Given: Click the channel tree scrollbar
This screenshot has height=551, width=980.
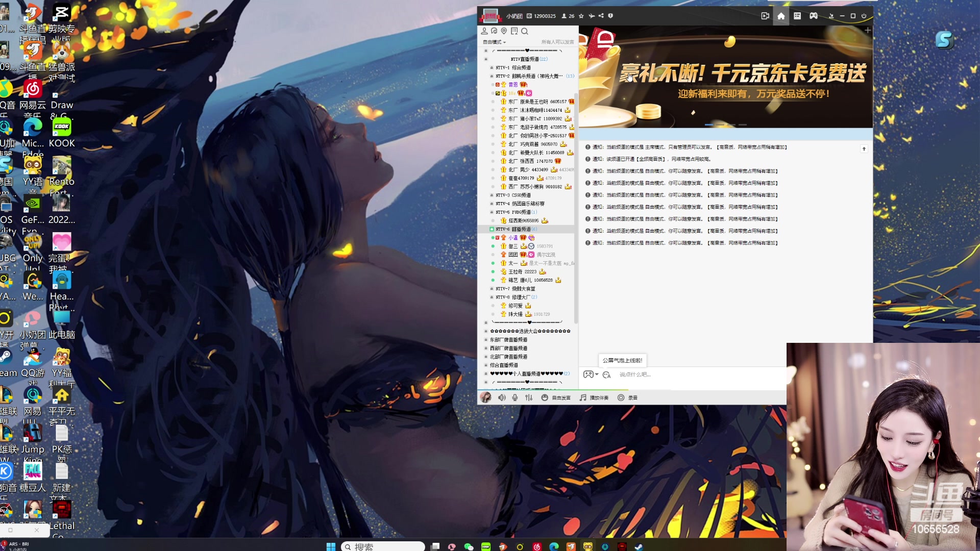Looking at the screenshot, I should [576, 208].
